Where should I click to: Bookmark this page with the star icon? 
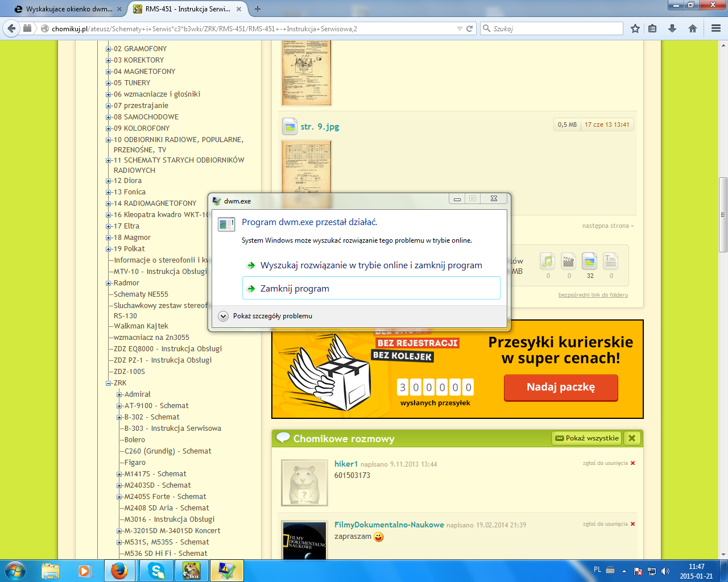pyautogui.click(x=635, y=28)
